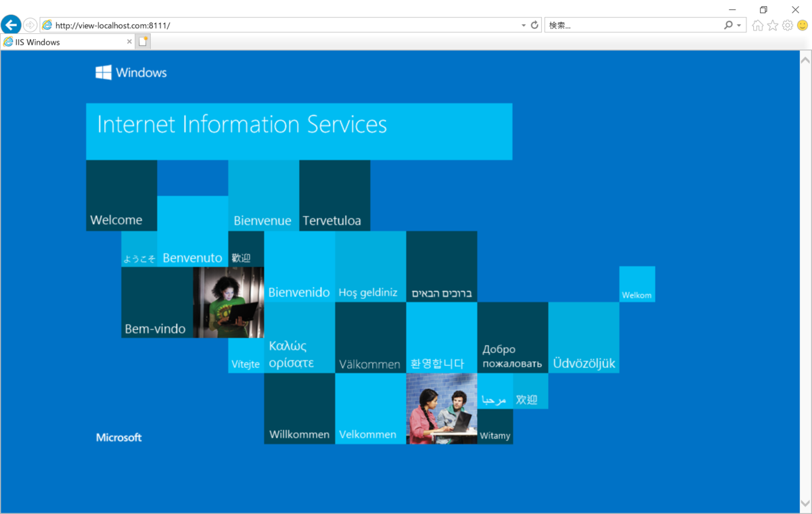This screenshot has width=812, height=514.
Task: Click the Willkommen tile
Action: (299, 408)
